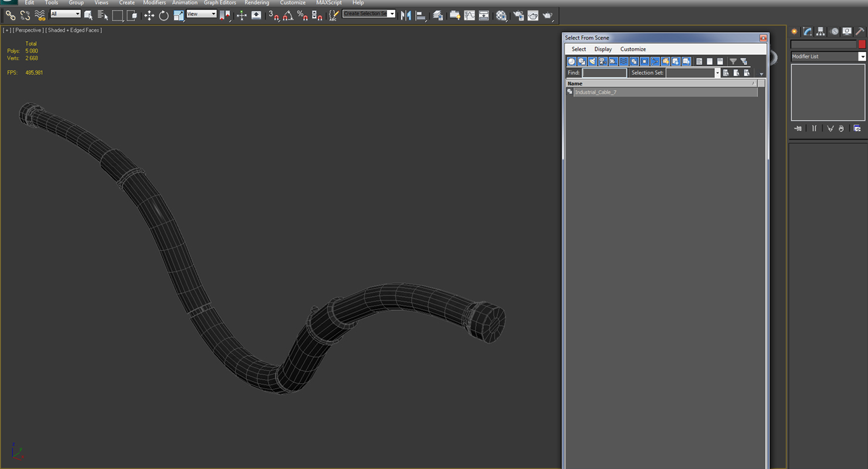Click Bind to Space Warp icon
Viewport: 868px width, 469px height.
tap(40, 15)
